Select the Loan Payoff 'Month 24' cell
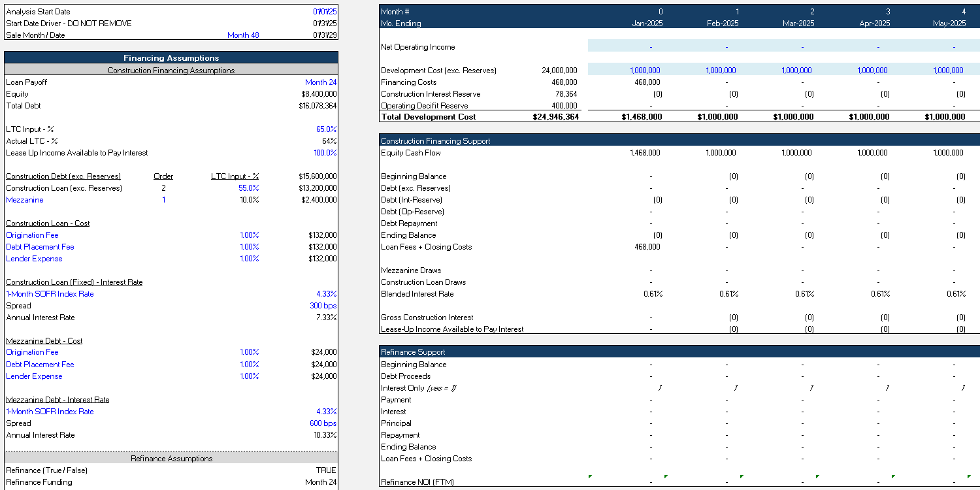The height and width of the screenshot is (490, 980). point(321,82)
